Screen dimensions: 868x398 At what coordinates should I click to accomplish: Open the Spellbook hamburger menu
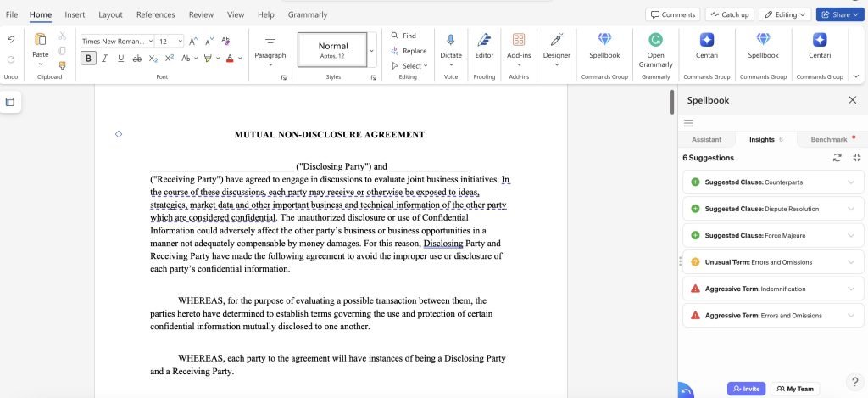[x=688, y=123]
